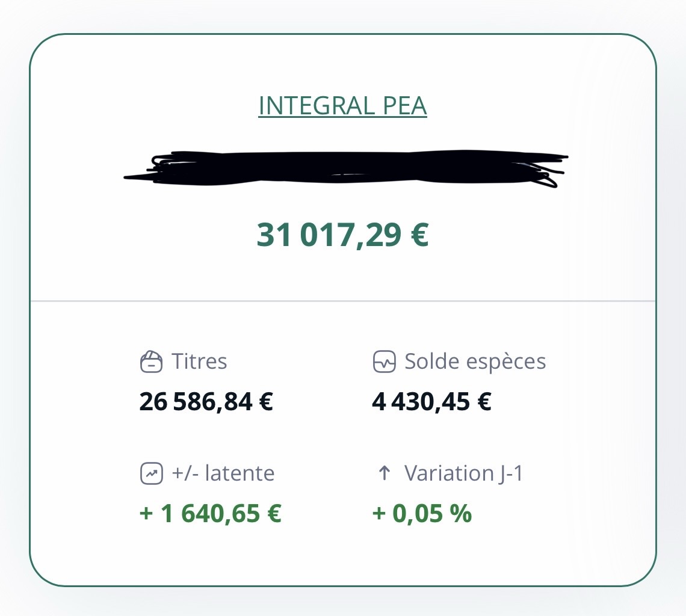The height and width of the screenshot is (616, 686).
Task: Click the Solde espèces label
Action: (x=475, y=362)
